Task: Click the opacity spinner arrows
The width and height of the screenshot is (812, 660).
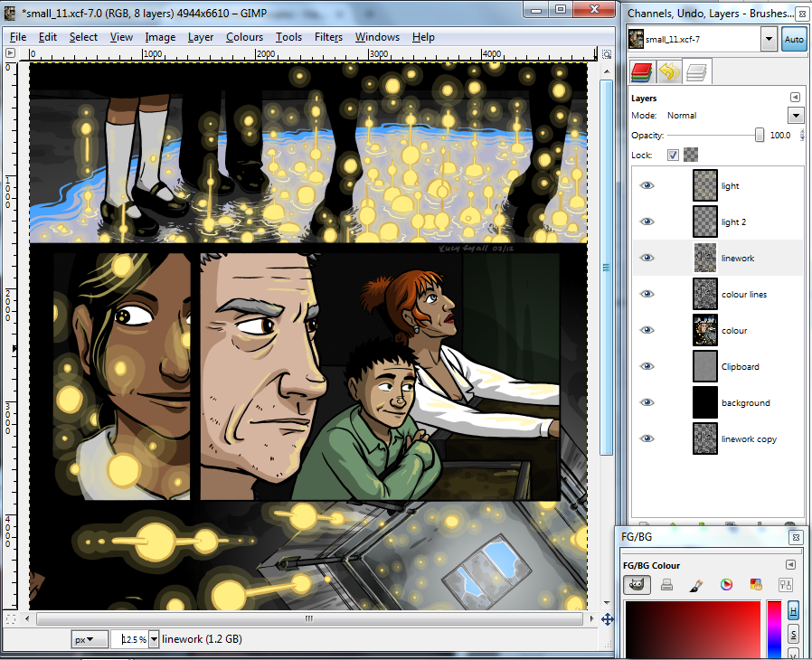Action: click(x=802, y=135)
